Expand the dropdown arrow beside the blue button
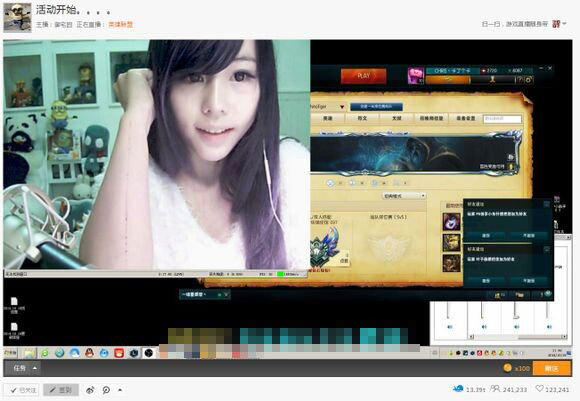The width and height of the screenshot is (580, 401). (342, 107)
